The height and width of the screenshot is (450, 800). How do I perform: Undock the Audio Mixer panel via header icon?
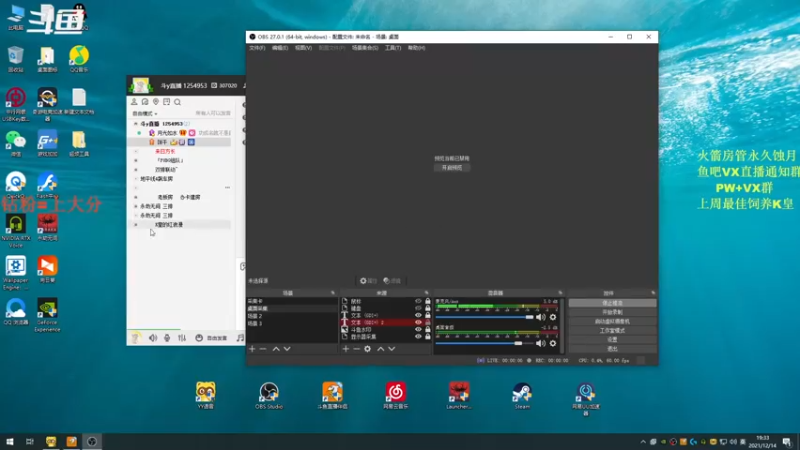click(560, 293)
